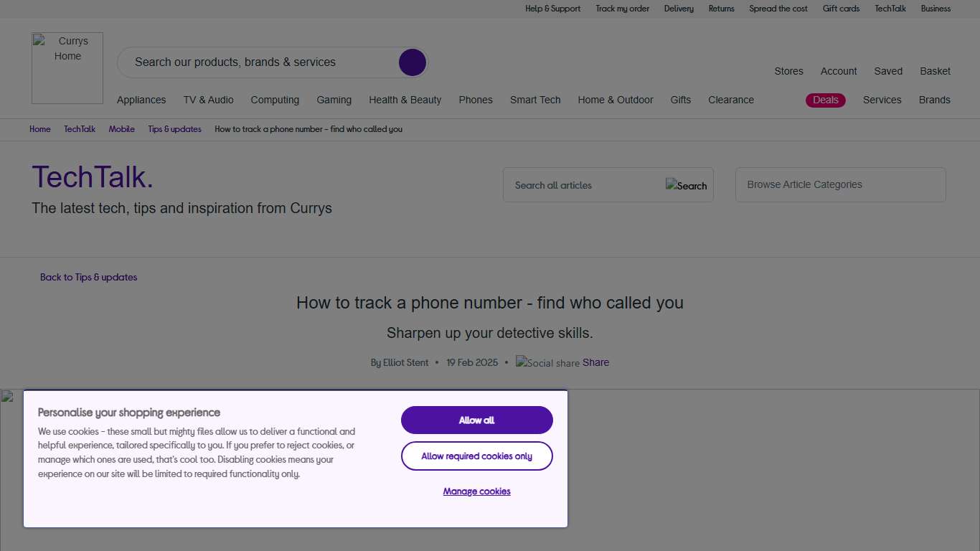Image resolution: width=980 pixels, height=551 pixels.
Task: Click Track my order
Action: (x=622, y=9)
